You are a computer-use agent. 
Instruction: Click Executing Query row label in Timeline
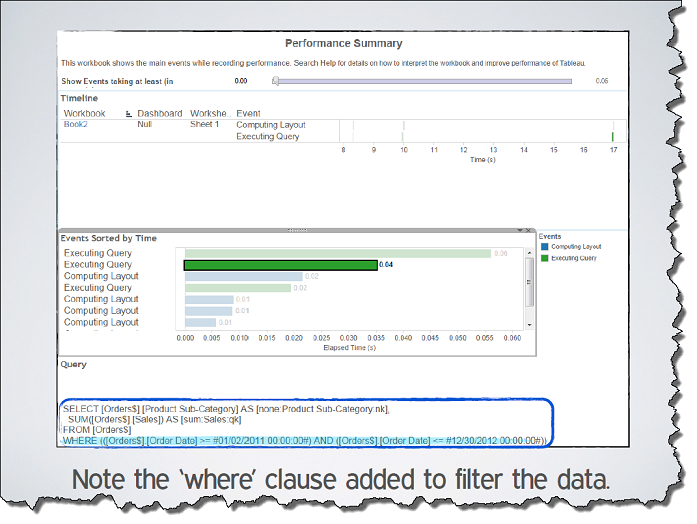[x=267, y=136]
